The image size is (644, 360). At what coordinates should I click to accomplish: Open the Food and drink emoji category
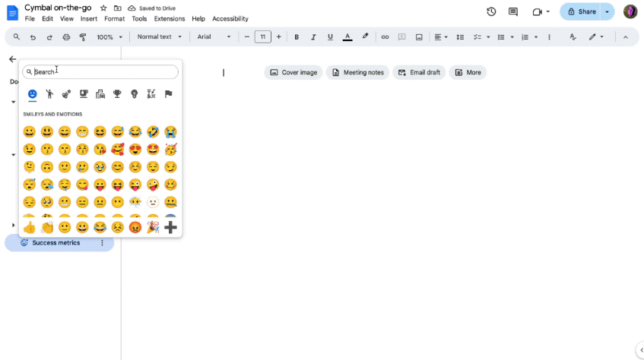[83, 94]
